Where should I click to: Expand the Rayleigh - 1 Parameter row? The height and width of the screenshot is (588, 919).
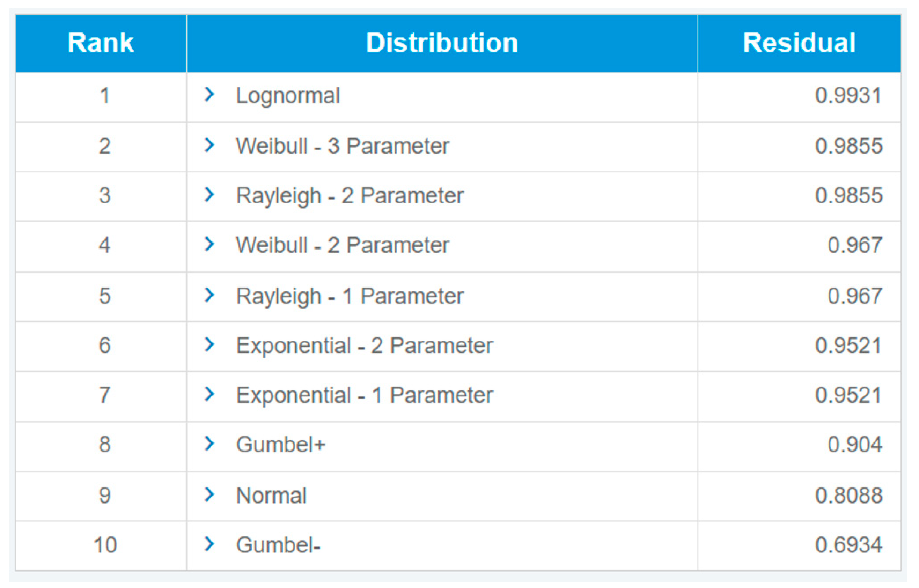(209, 295)
